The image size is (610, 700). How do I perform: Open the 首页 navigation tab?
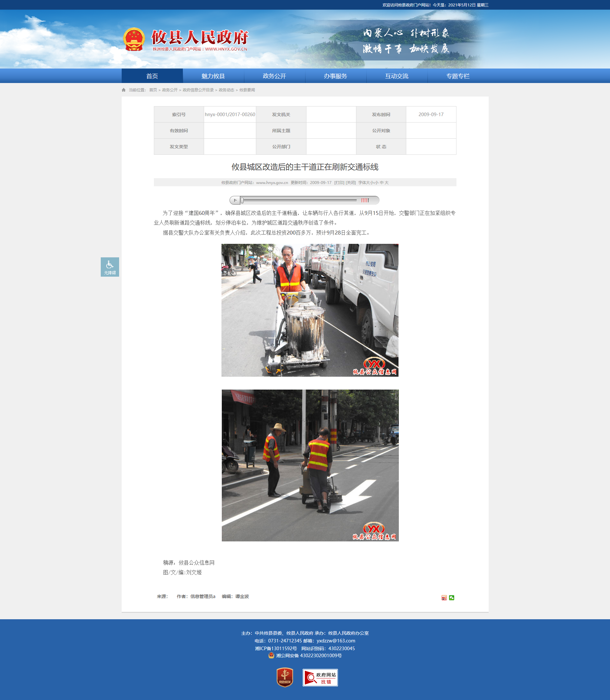[x=152, y=76]
